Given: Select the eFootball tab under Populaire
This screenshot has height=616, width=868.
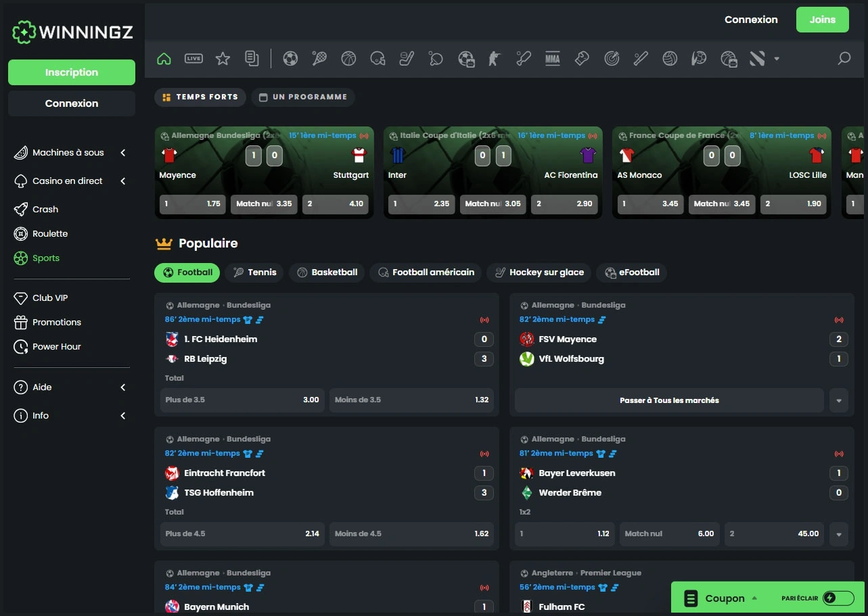Looking at the screenshot, I should click(633, 273).
